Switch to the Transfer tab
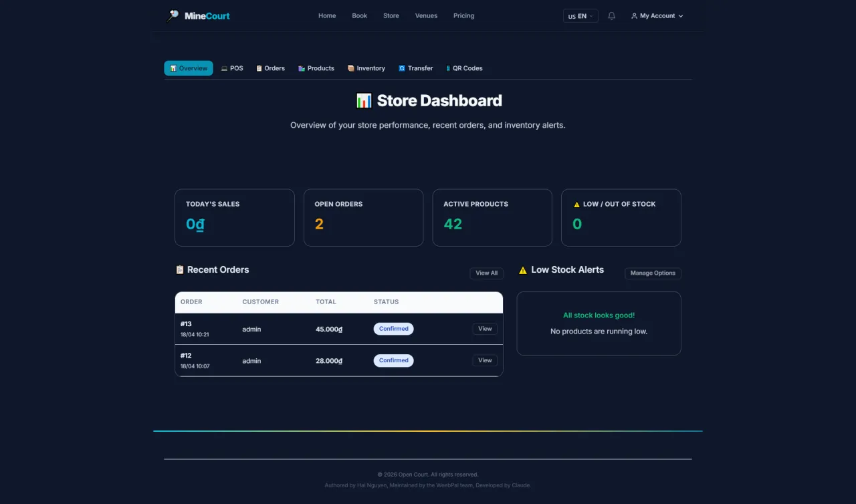This screenshot has width=856, height=504. 416,68
